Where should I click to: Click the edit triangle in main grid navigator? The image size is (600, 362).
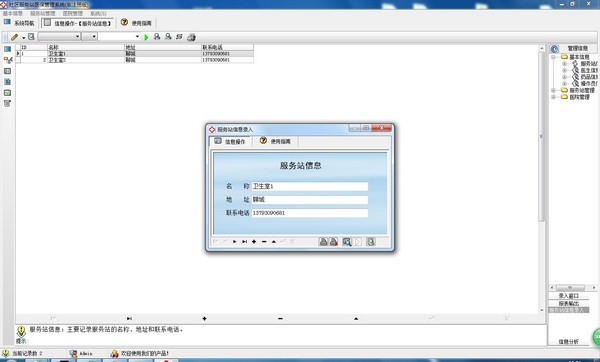click(356, 318)
